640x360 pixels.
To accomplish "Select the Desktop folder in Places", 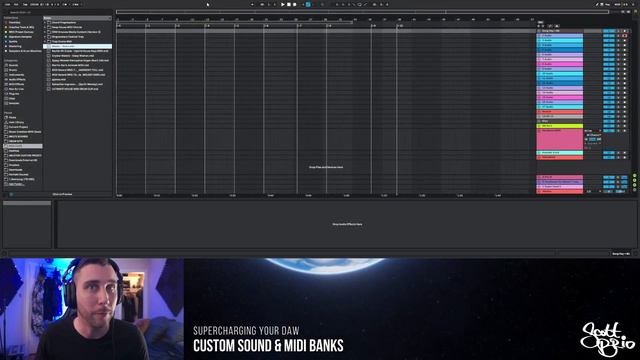I will (x=14, y=151).
